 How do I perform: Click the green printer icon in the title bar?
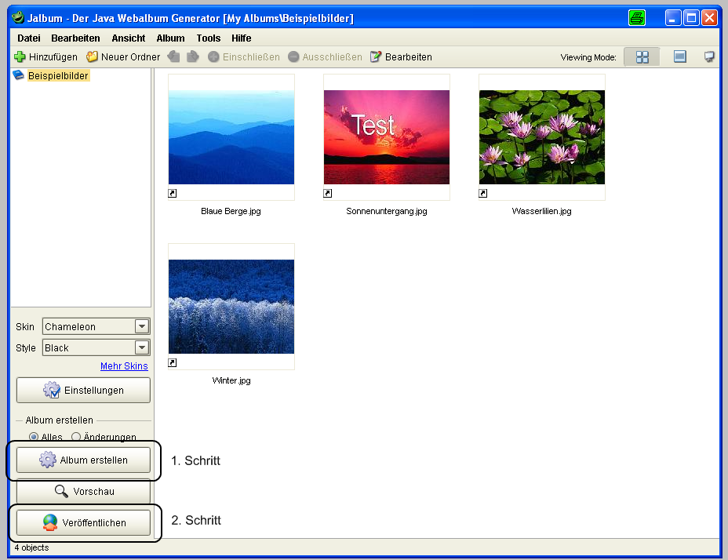pos(636,18)
